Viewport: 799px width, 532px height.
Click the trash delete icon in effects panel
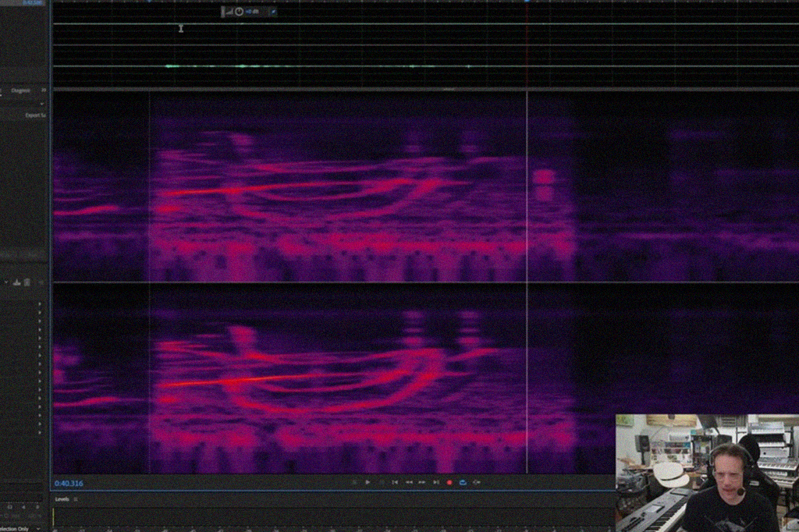(x=27, y=282)
